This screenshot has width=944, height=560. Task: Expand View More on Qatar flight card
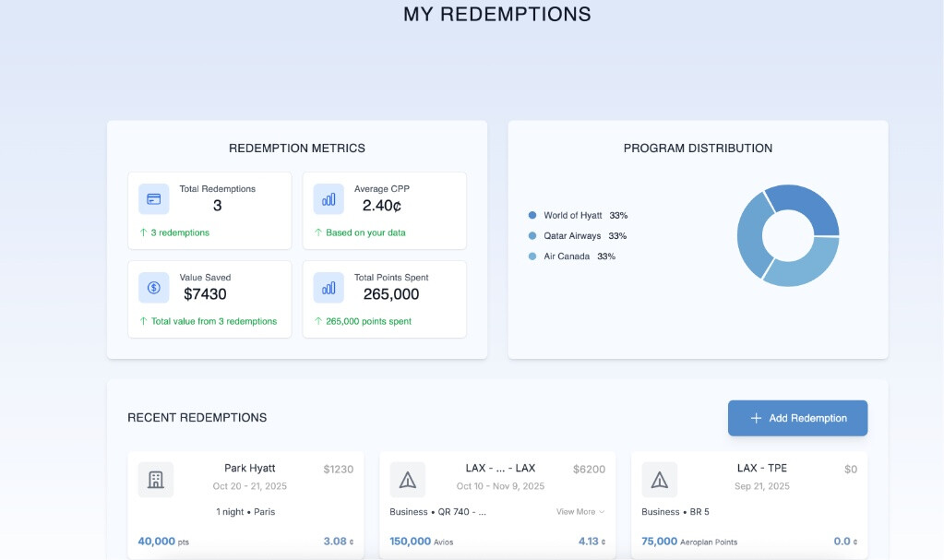pos(580,512)
